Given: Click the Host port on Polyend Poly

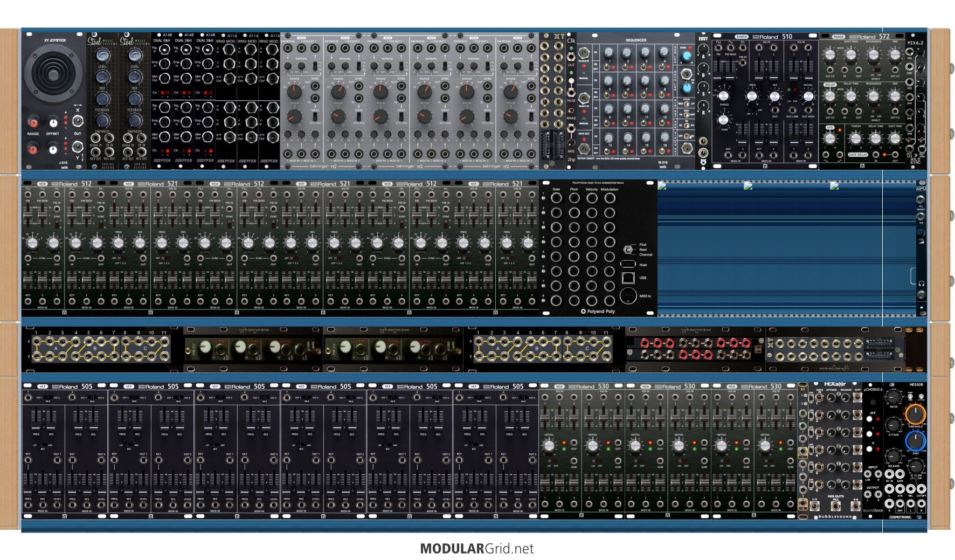Looking at the screenshot, I should (x=628, y=264).
